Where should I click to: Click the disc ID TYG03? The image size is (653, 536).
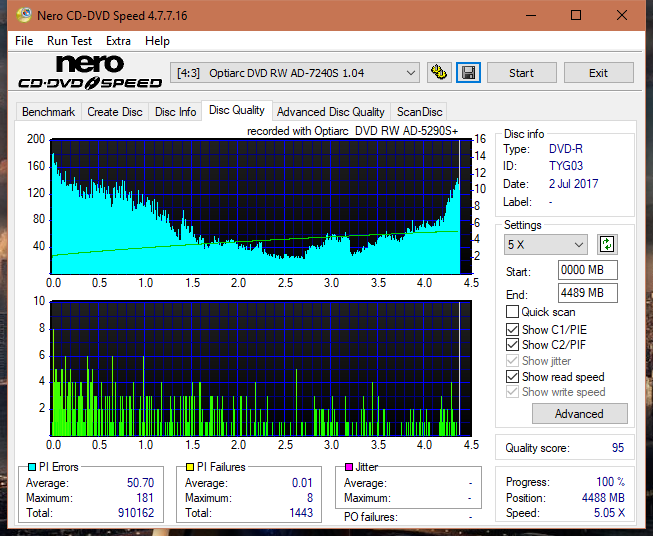(x=566, y=166)
